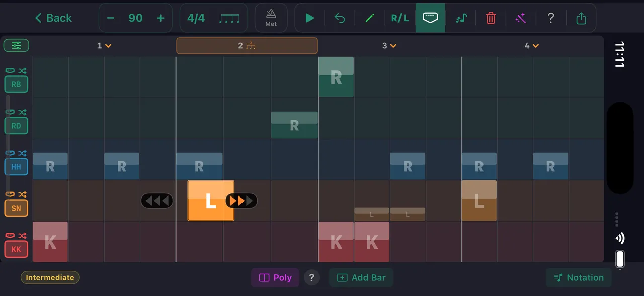
Task: Move selected note left with triple arrows
Action: click(157, 201)
